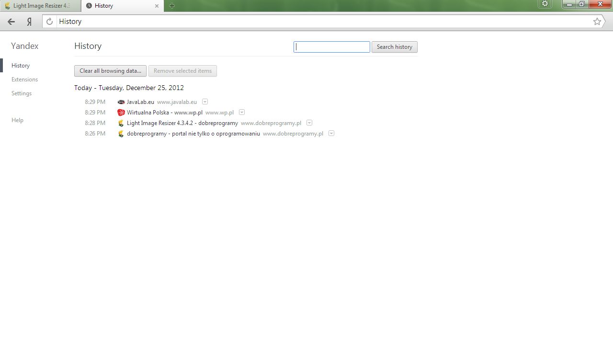Image resolution: width=613 pixels, height=364 pixels.
Task: Open Light Image Resizer 4.3.4.2 link
Action: click(x=182, y=123)
